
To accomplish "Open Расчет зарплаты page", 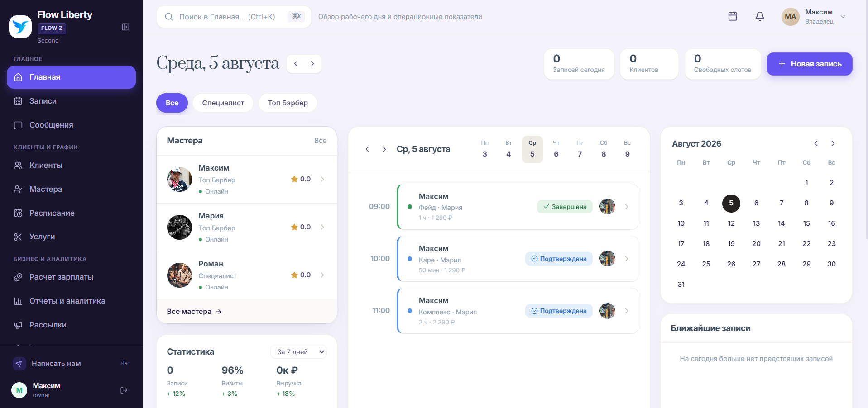I will [71, 277].
